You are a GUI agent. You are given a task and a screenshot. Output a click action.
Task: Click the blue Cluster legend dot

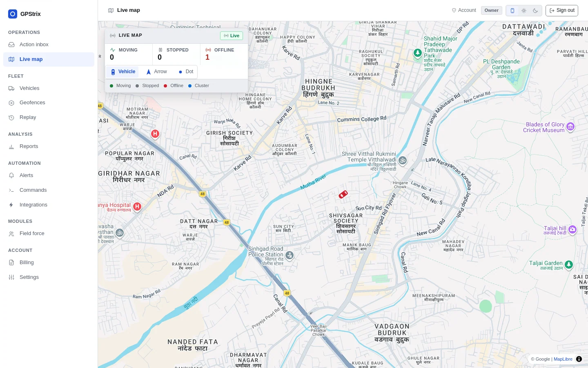[190, 86]
